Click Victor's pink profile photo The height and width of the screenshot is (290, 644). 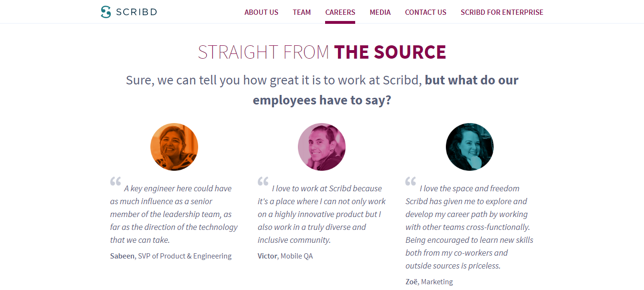(322, 147)
